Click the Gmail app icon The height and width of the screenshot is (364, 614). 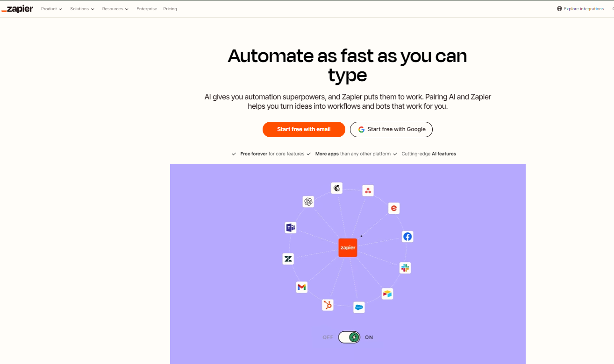tap(302, 287)
